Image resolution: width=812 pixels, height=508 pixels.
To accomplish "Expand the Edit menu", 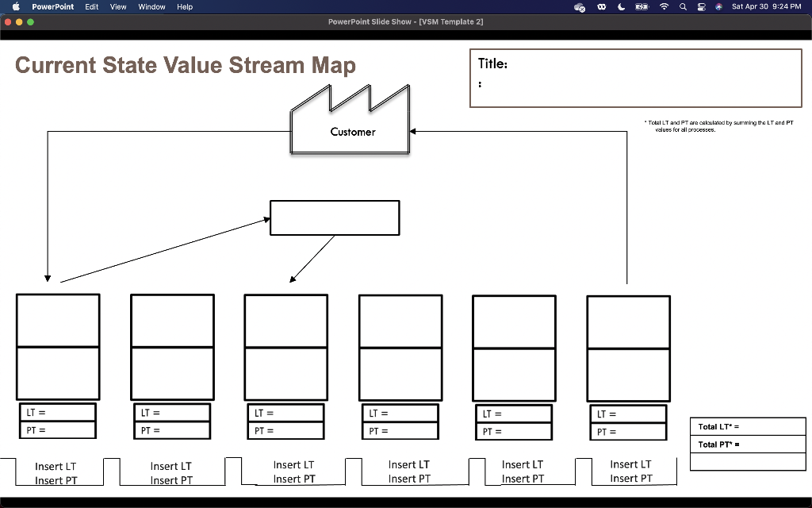I will coord(91,7).
